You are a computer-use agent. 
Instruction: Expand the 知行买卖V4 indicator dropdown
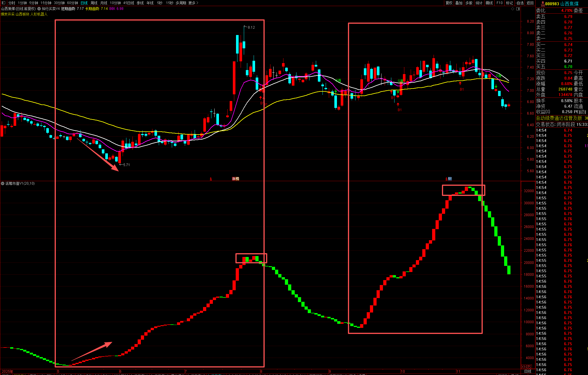click(x=39, y=9)
